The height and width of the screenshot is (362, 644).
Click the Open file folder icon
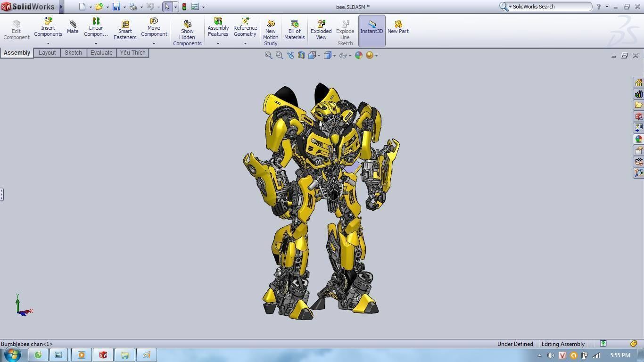click(99, 7)
